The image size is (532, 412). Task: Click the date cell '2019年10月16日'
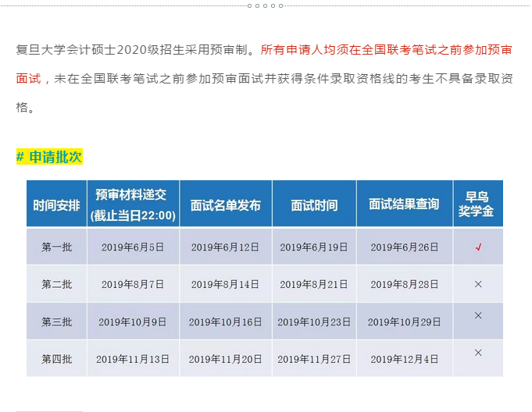(225, 321)
